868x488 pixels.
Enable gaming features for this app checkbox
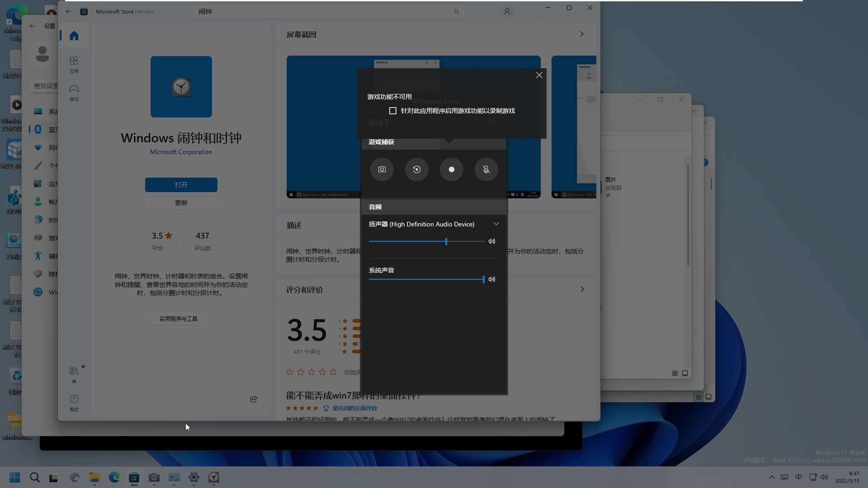click(x=393, y=111)
